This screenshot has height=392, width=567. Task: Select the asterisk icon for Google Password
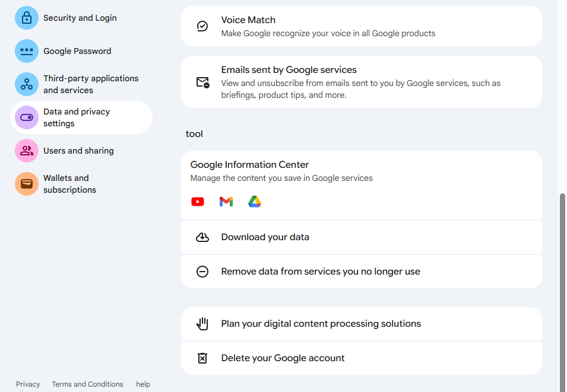(x=26, y=51)
